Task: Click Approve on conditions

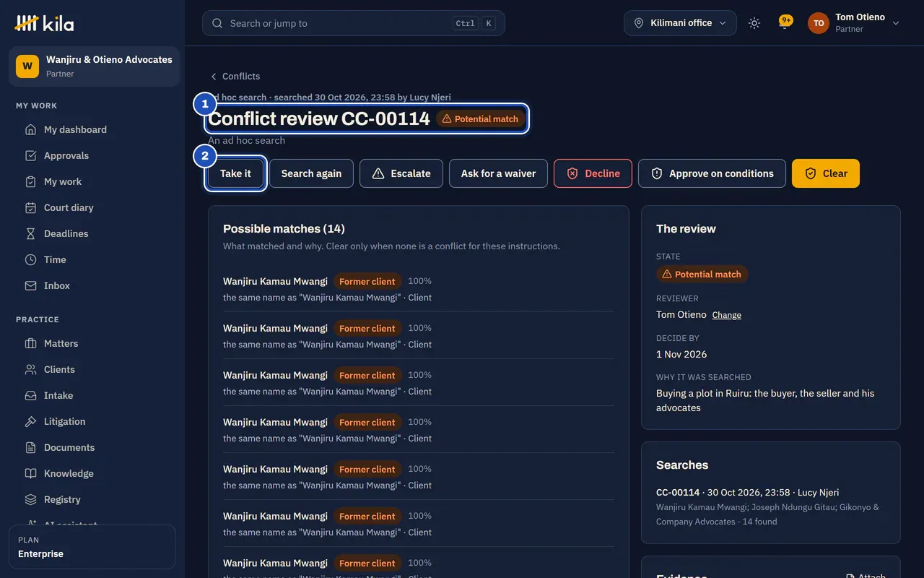Action: (x=712, y=173)
